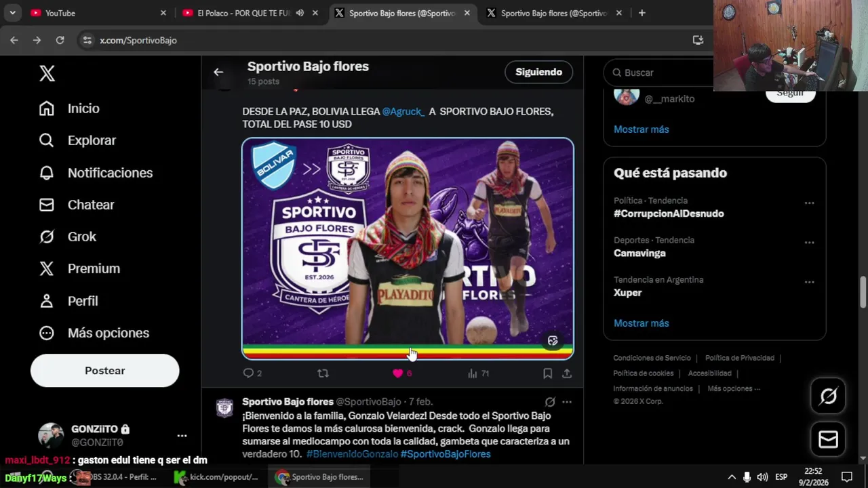Open Windows notification center

(846, 477)
